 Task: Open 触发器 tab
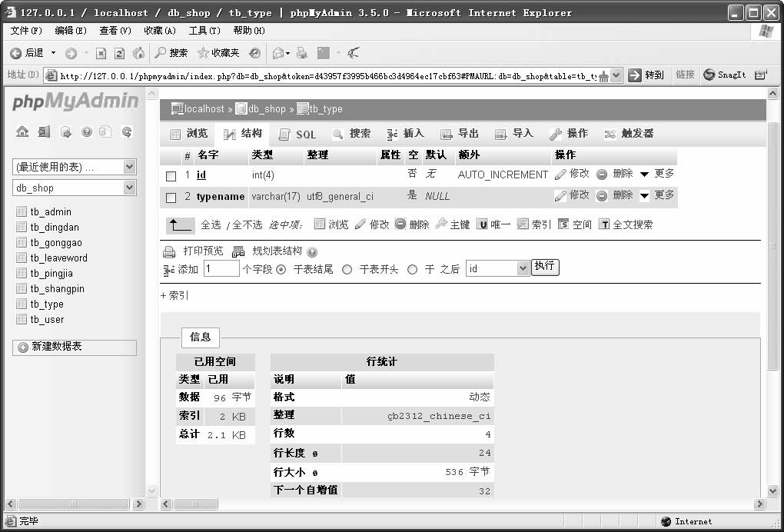[629, 134]
